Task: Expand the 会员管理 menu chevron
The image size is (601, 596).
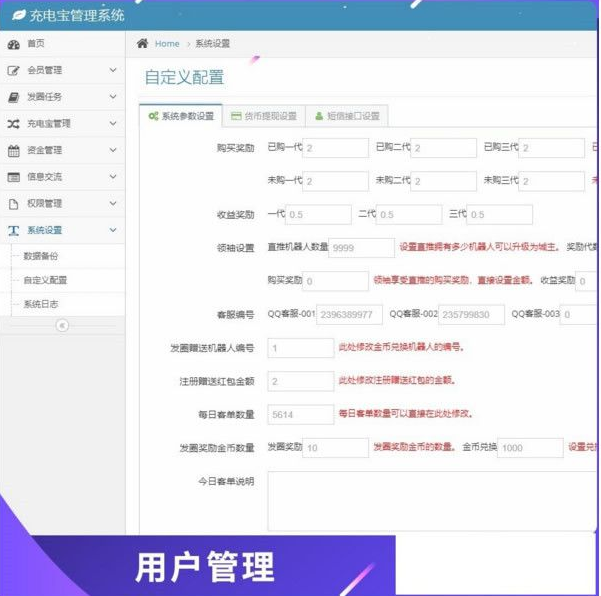Action: coord(112,71)
